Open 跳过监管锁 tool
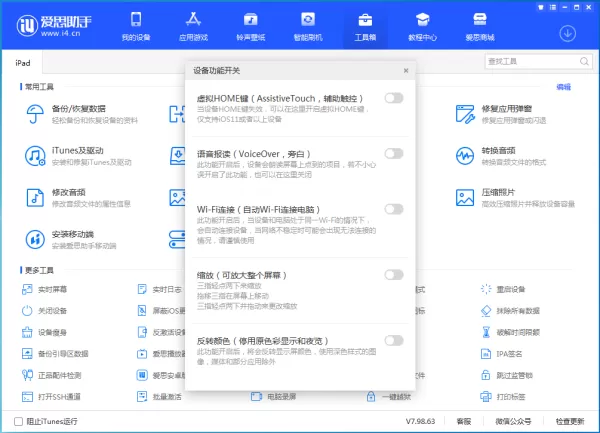 (x=507, y=375)
